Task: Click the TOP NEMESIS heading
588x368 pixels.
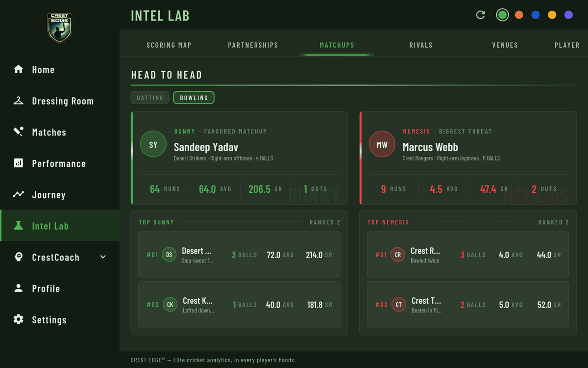Action: pyautogui.click(x=388, y=222)
